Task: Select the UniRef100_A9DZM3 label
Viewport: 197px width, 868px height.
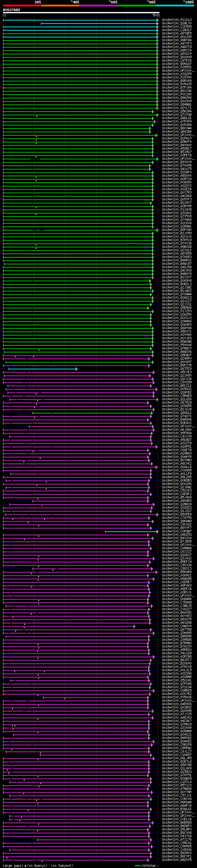Action: pyautogui.click(x=176, y=535)
